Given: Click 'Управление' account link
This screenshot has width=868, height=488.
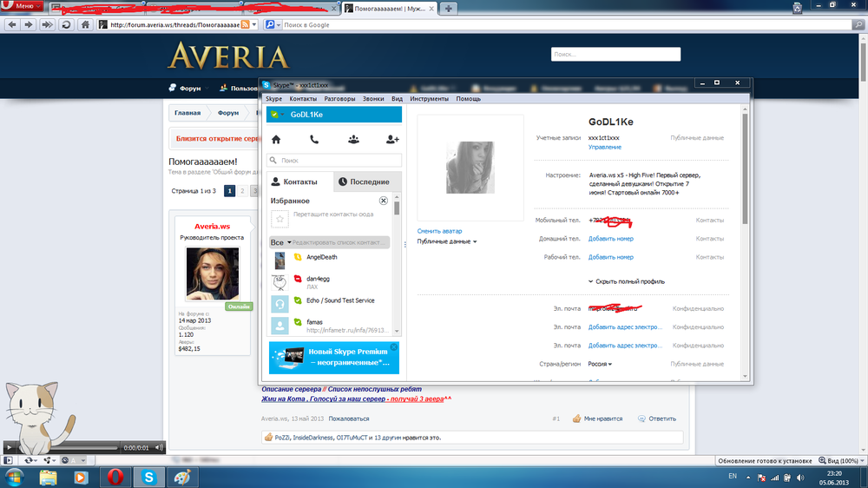Looking at the screenshot, I should (604, 148).
